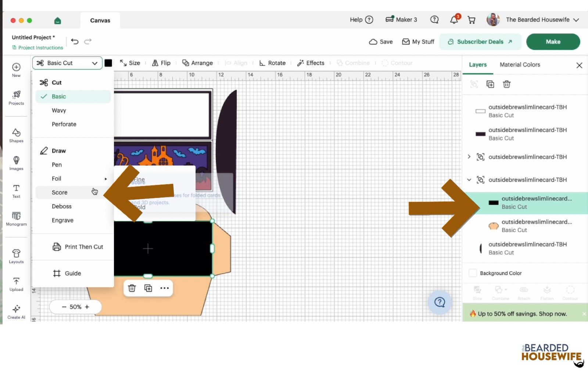The image size is (588, 374).
Task: Open the notifications bell
Action: pos(454,20)
